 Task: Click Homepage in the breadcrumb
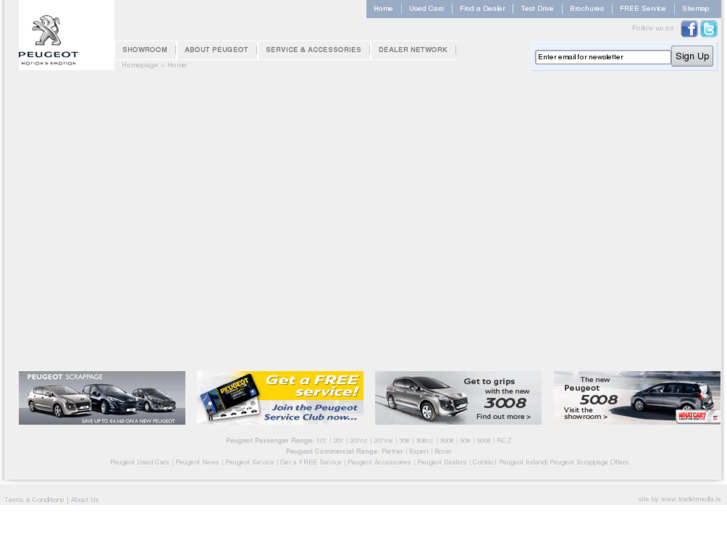[140, 65]
